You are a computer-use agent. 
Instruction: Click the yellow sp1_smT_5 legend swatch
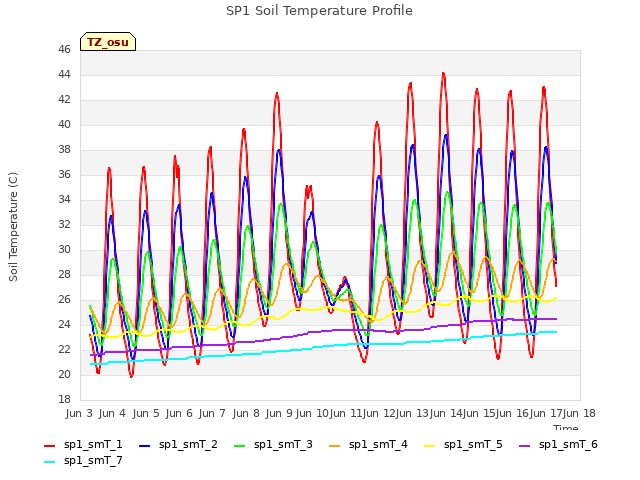[x=429, y=446]
